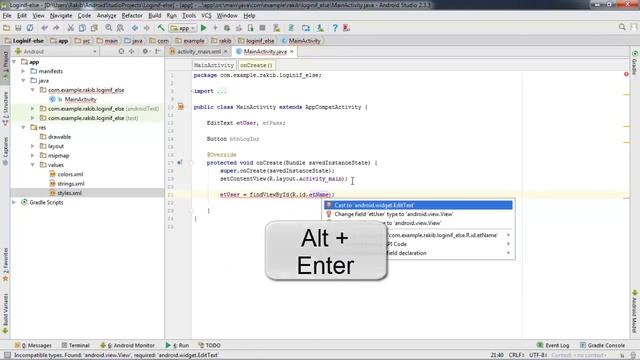This screenshot has width=640, height=360.
Task: Collapse the app tree node
Action: (x=14, y=62)
